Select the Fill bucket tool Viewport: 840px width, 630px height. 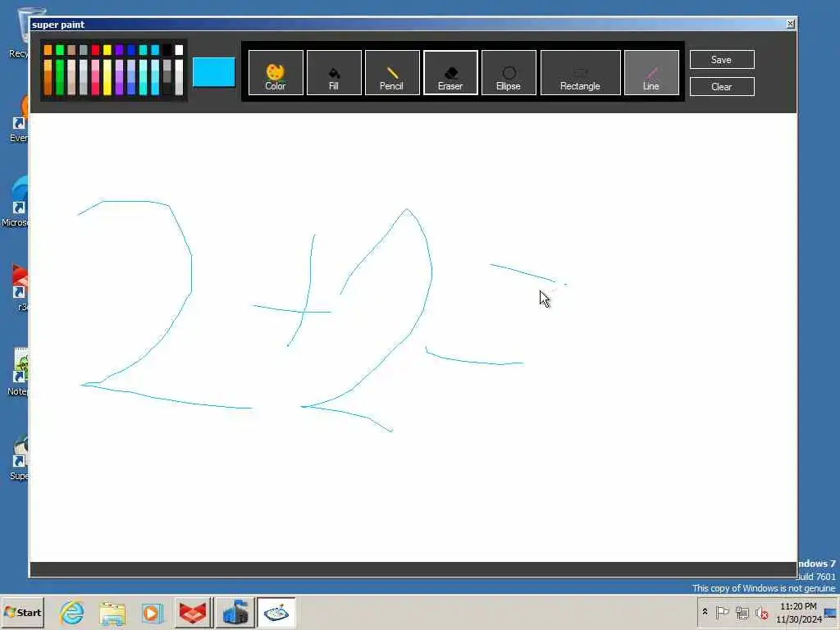point(334,73)
